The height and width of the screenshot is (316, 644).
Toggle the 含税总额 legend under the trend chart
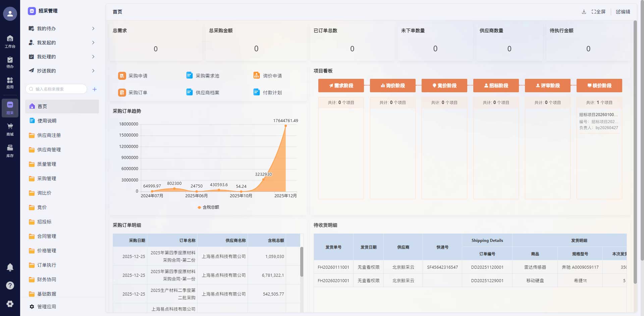coord(208,207)
